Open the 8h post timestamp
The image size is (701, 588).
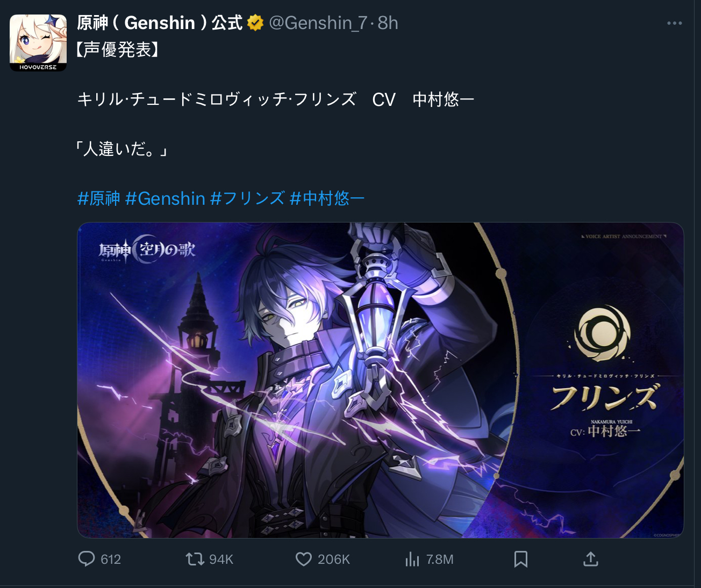[x=388, y=23]
